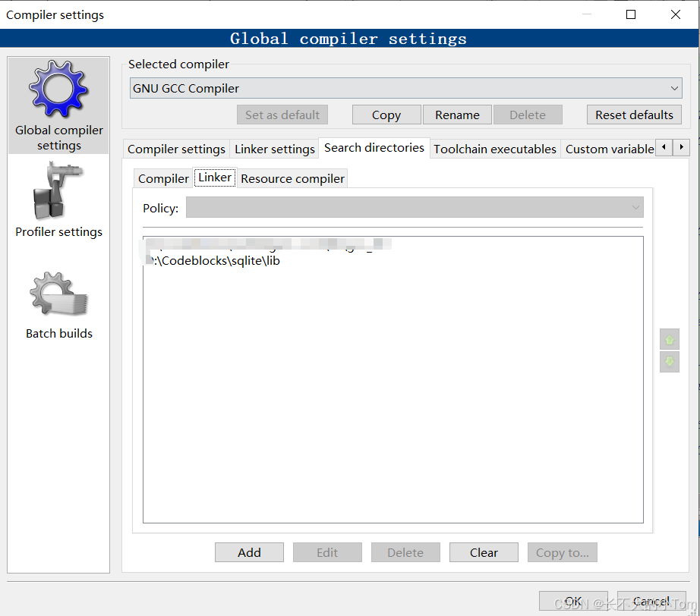Switch to the Linker settings tab
Image resolution: width=700 pixels, height=616 pixels.
point(274,149)
